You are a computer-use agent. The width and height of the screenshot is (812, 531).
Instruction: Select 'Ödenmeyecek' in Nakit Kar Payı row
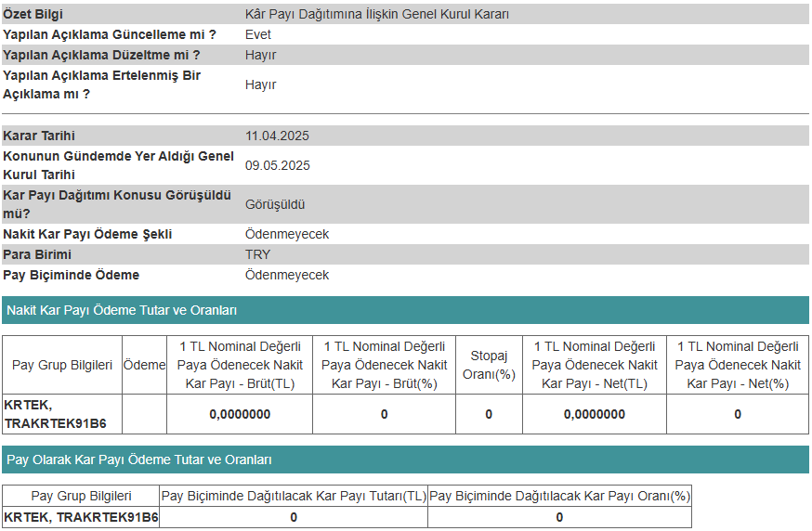(x=287, y=234)
